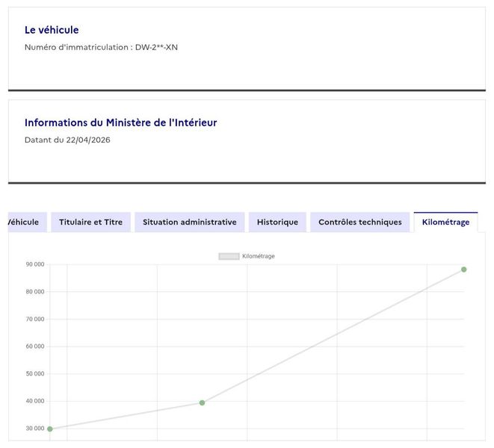Click the 60 000 axis label

coord(35,346)
